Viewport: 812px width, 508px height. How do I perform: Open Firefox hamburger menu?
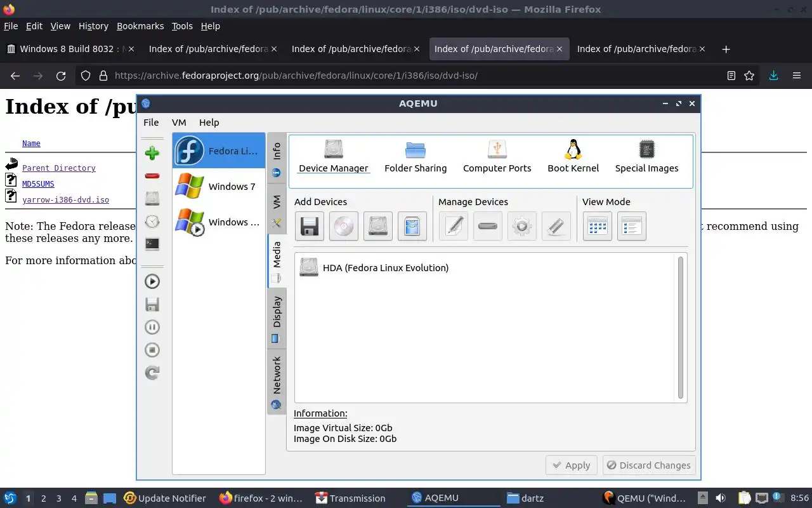click(797, 76)
